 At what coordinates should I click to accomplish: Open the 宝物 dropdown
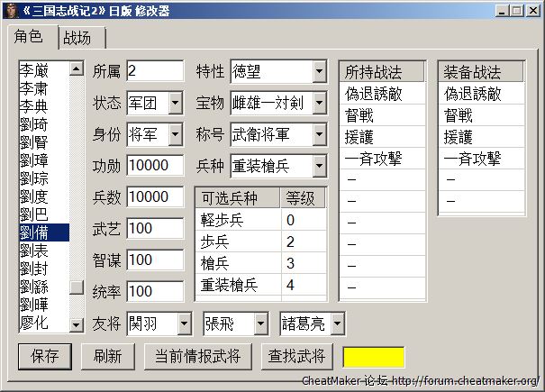(x=320, y=103)
